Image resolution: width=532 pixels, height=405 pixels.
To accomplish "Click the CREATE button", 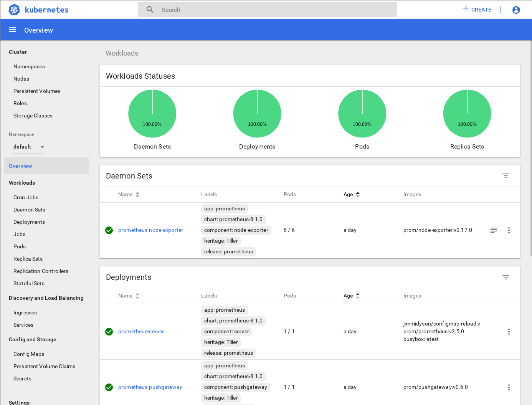I will click(477, 9).
